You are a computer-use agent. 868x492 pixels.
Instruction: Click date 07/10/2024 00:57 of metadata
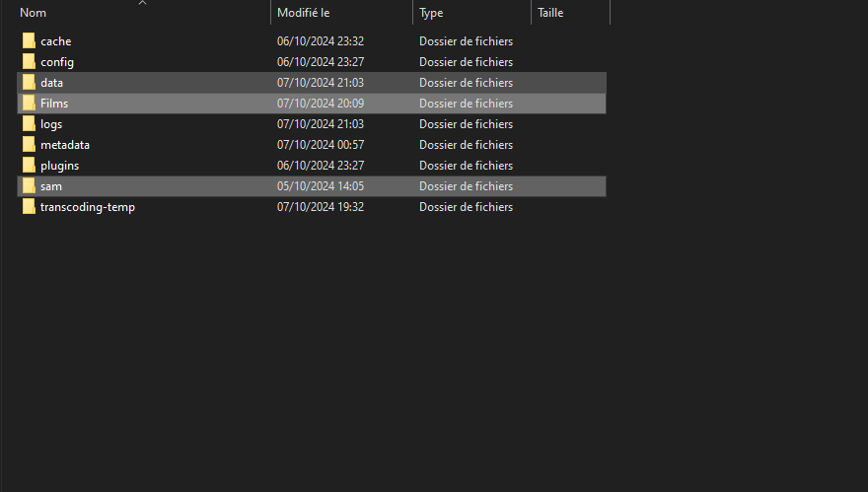pos(321,145)
